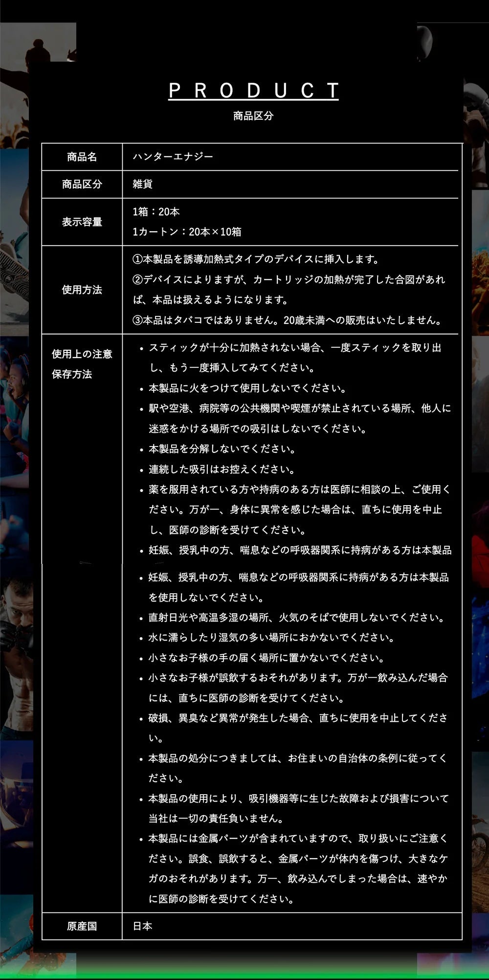Viewport: 489px width, 980px height.
Task: Click the 1箱：20本 line
Action: click(156, 212)
